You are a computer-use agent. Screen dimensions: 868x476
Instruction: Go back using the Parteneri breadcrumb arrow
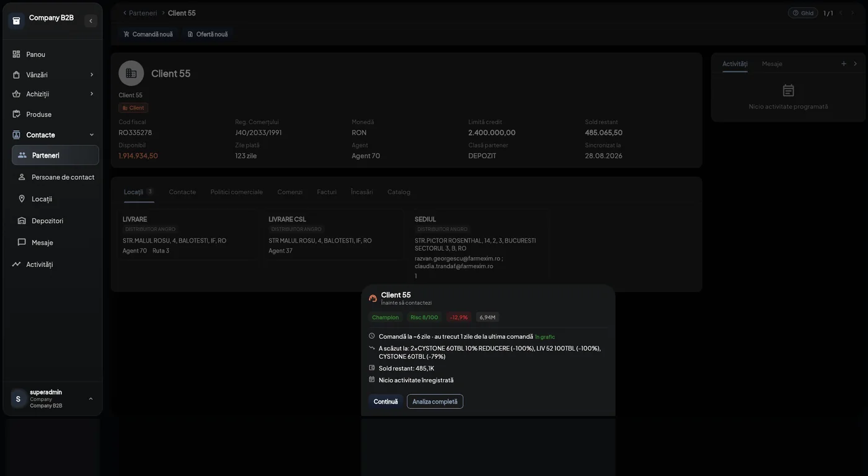(125, 13)
